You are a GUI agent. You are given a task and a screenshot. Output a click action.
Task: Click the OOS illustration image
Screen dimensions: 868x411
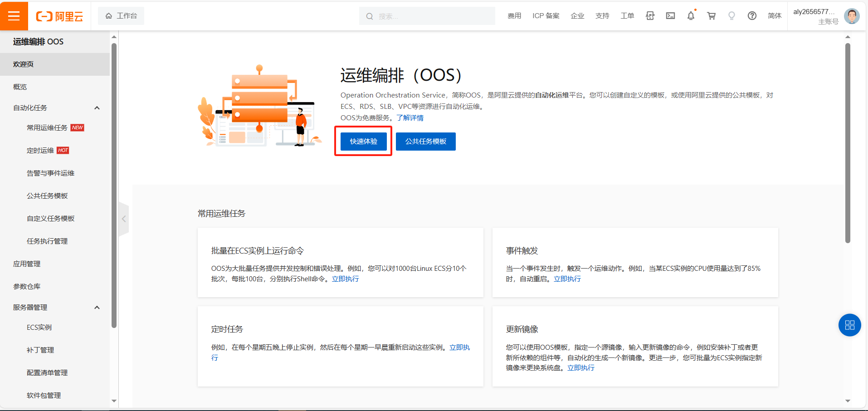click(259, 106)
